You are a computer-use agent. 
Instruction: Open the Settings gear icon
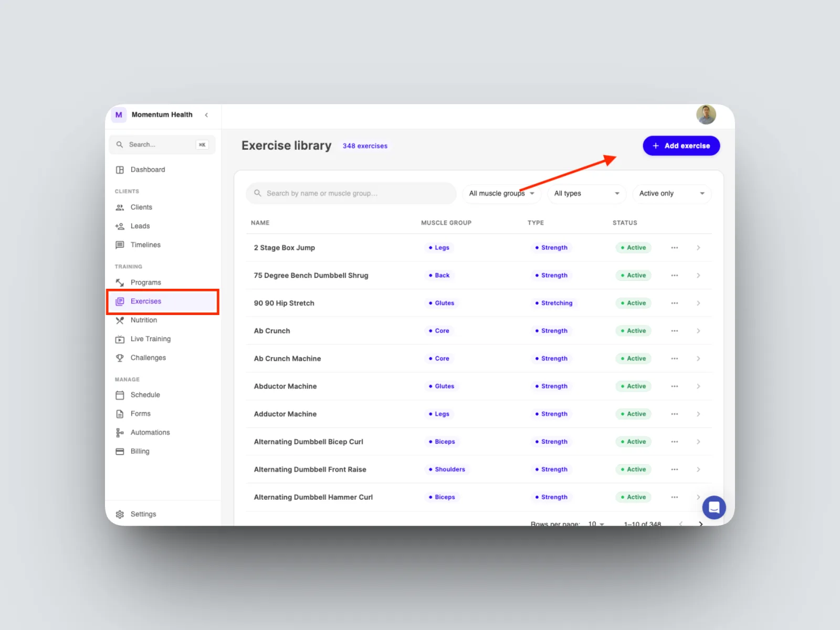pyautogui.click(x=120, y=514)
